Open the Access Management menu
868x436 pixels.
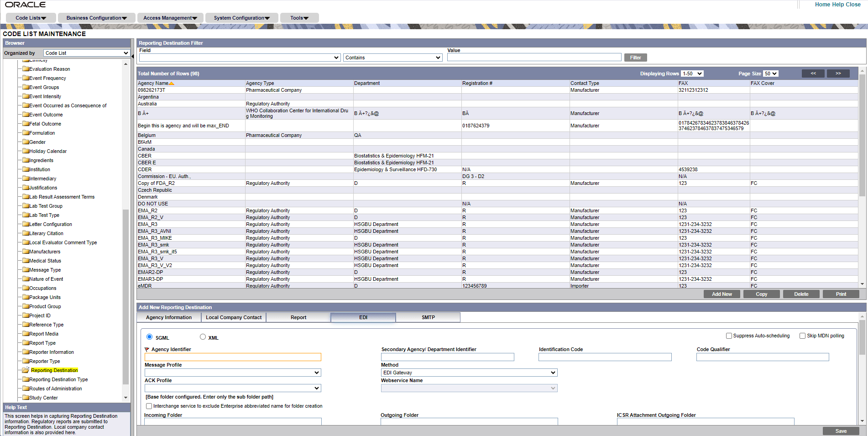click(170, 18)
